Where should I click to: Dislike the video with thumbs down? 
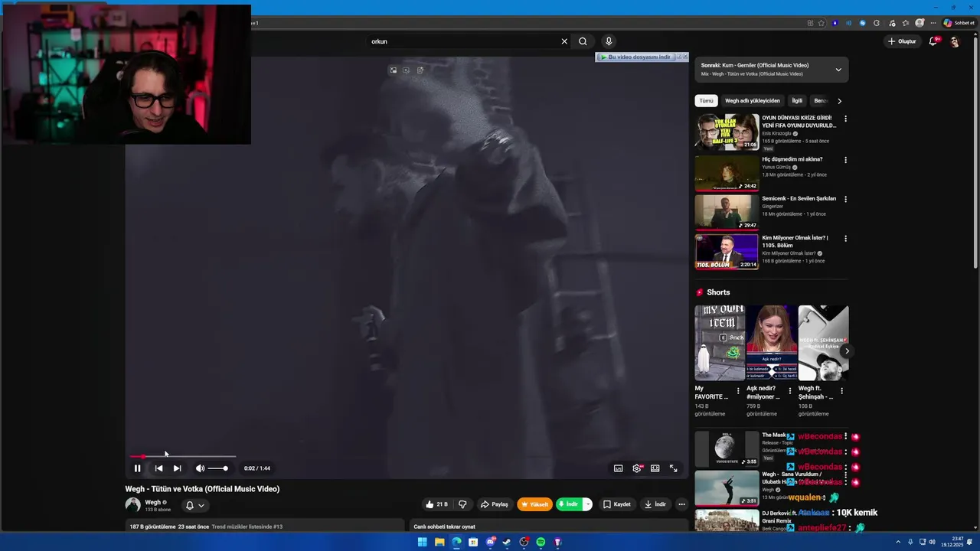coord(462,504)
